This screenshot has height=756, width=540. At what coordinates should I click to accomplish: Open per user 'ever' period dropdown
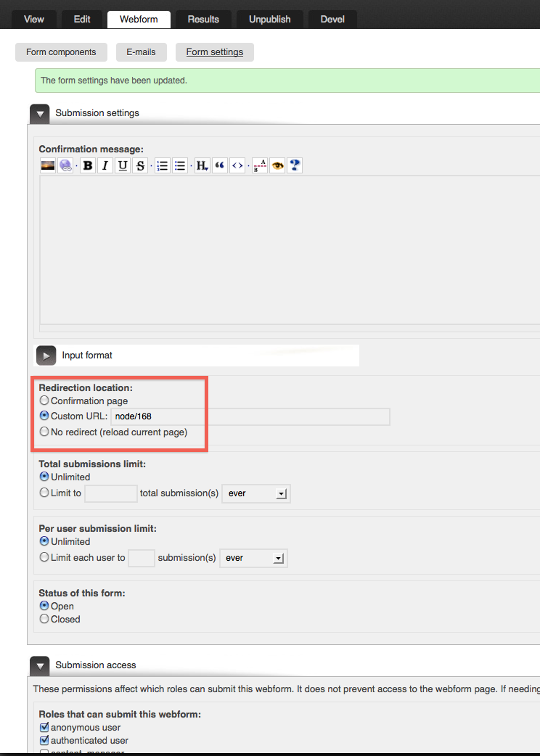pyautogui.click(x=253, y=559)
